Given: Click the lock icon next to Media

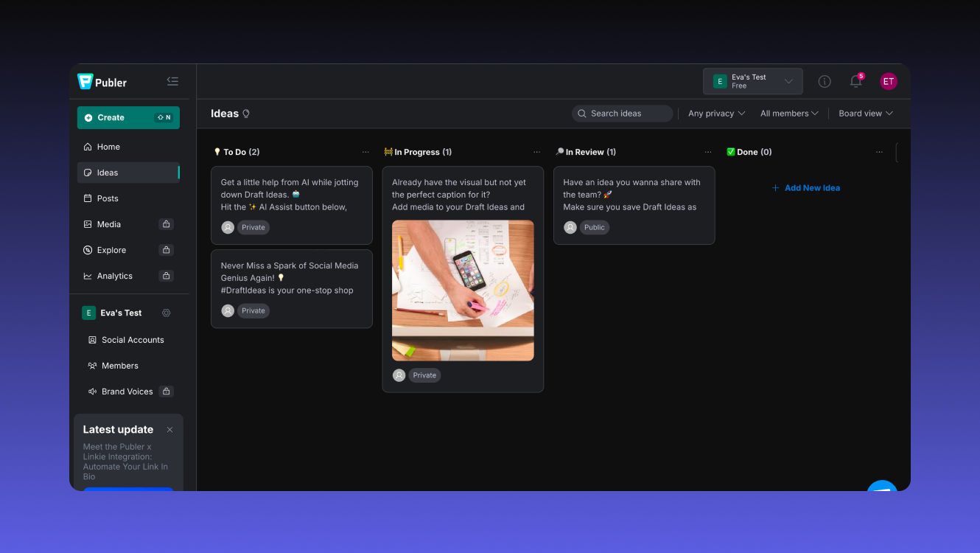Looking at the screenshot, I should (167, 224).
